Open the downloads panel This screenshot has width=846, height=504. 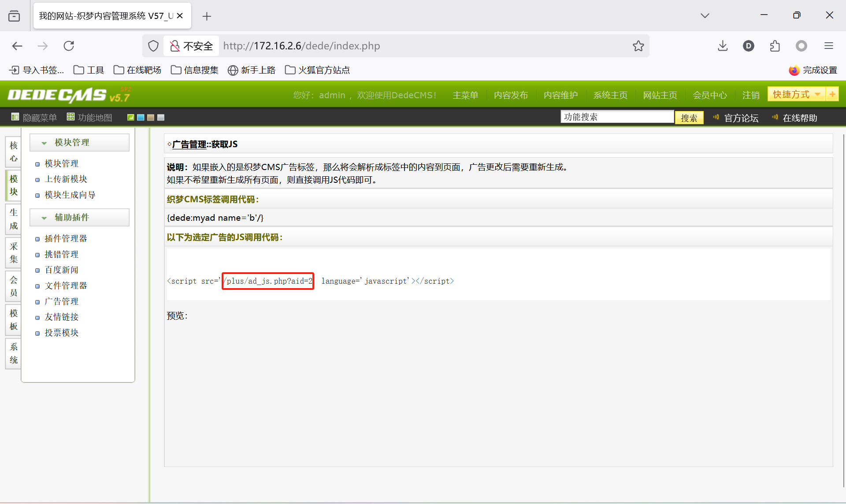(x=723, y=46)
